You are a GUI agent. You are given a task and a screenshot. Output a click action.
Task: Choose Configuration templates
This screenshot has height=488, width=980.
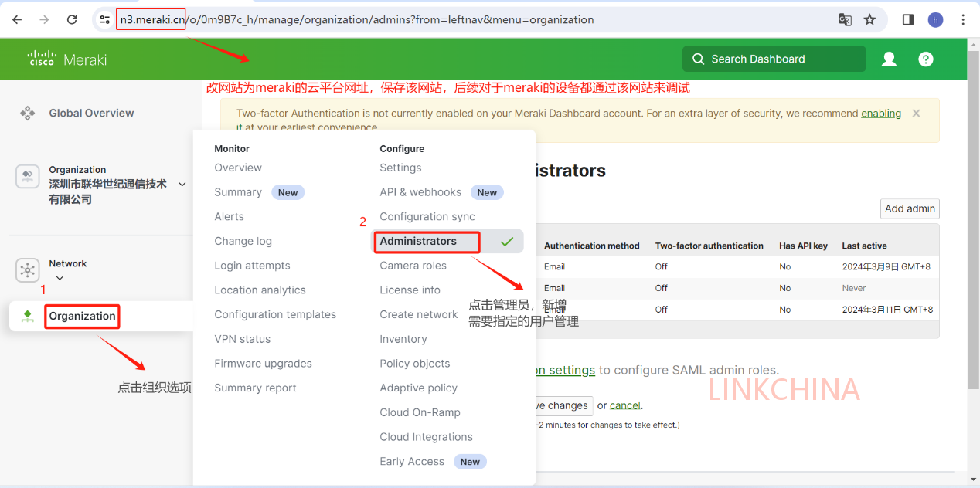[x=275, y=314]
